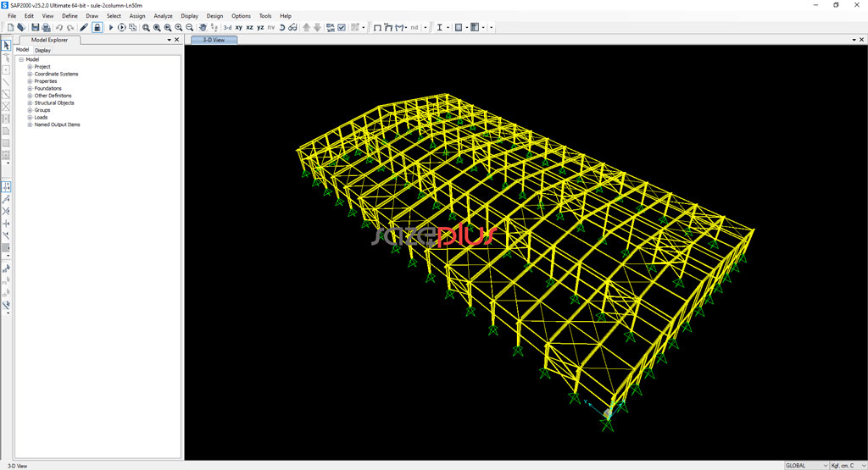868x470 pixels.
Task: Set view to the yz plane
Action: (x=260, y=27)
